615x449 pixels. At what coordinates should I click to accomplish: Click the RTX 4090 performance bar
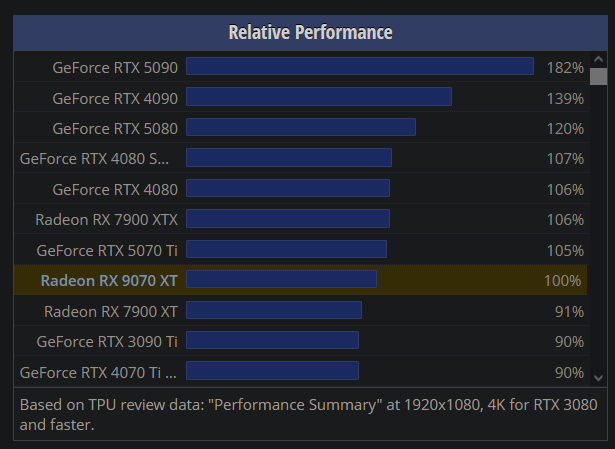click(319, 96)
